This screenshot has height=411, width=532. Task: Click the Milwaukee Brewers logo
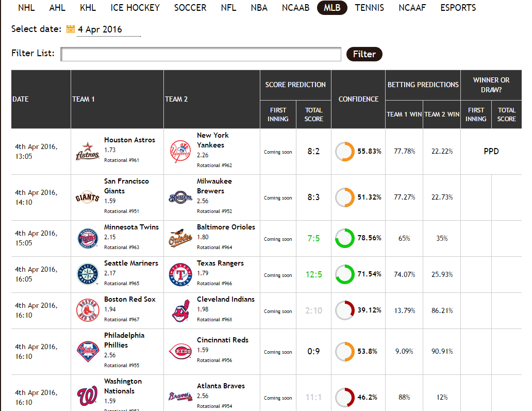tap(180, 197)
